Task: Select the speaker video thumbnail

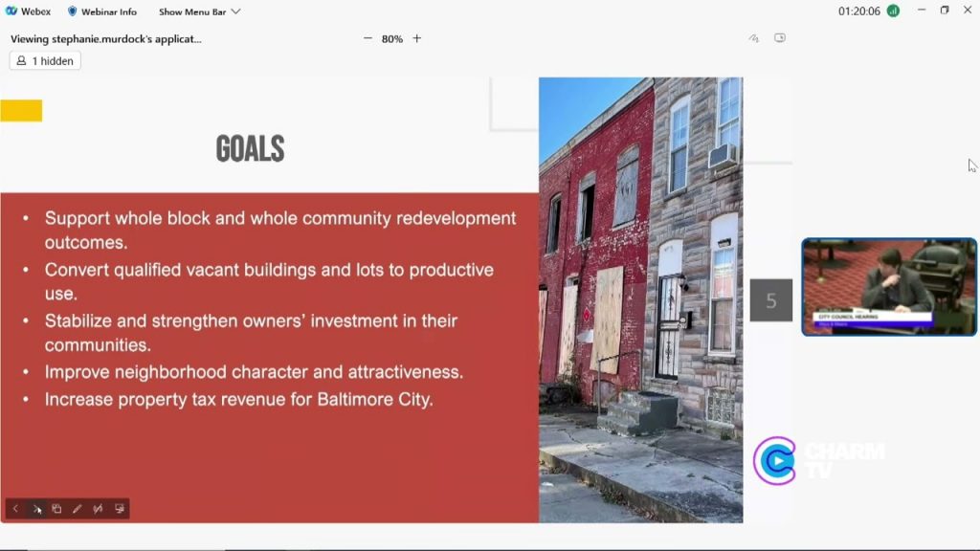Action: click(x=889, y=287)
